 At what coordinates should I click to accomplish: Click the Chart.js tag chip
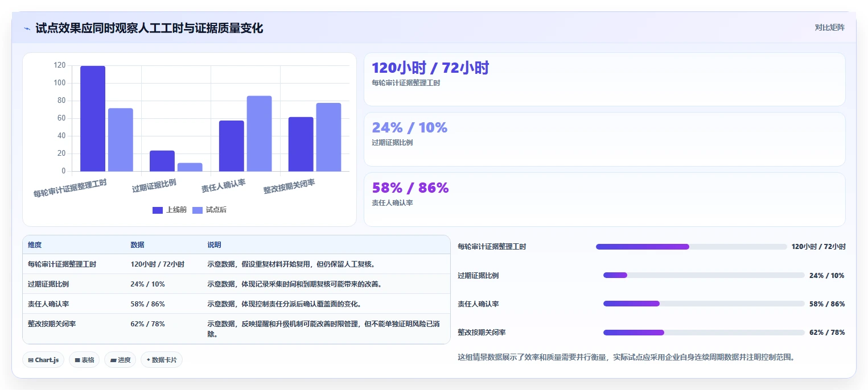point(43,360)
